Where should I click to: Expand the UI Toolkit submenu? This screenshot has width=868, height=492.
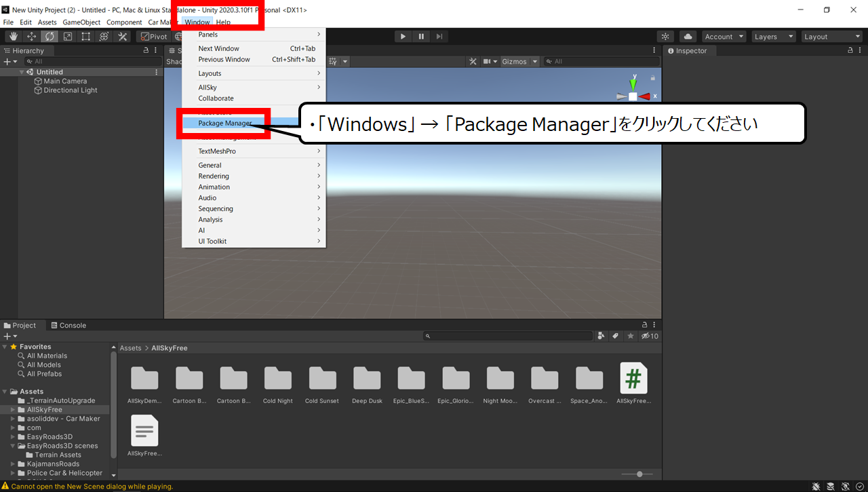pos(254,242)
